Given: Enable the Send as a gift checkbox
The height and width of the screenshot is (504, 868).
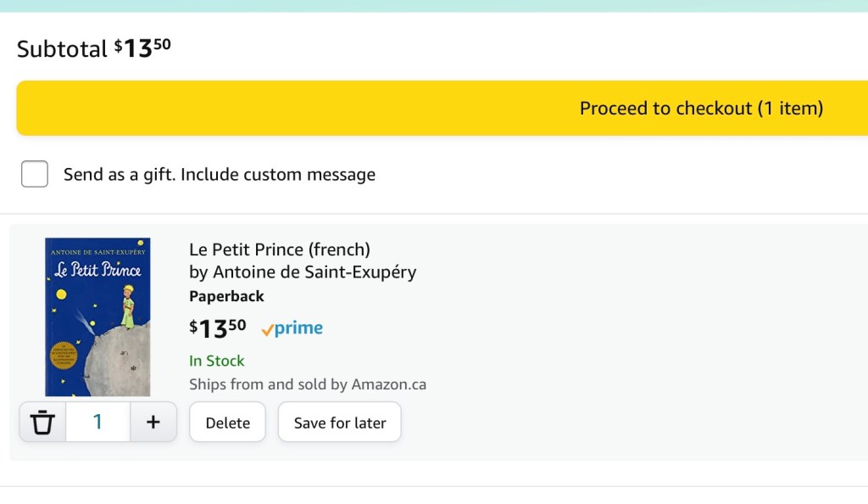Looking at the screenshot, I should coord(35,174).
